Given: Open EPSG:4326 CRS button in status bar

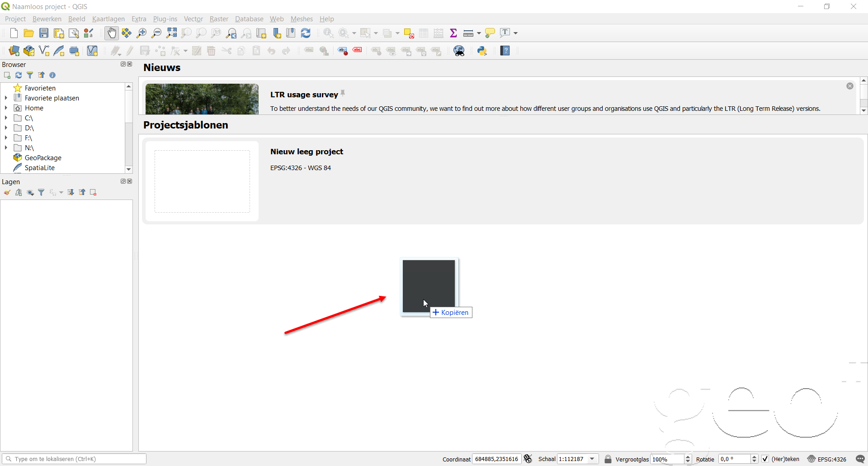Looking at the screenshot, I should [827, 459].
